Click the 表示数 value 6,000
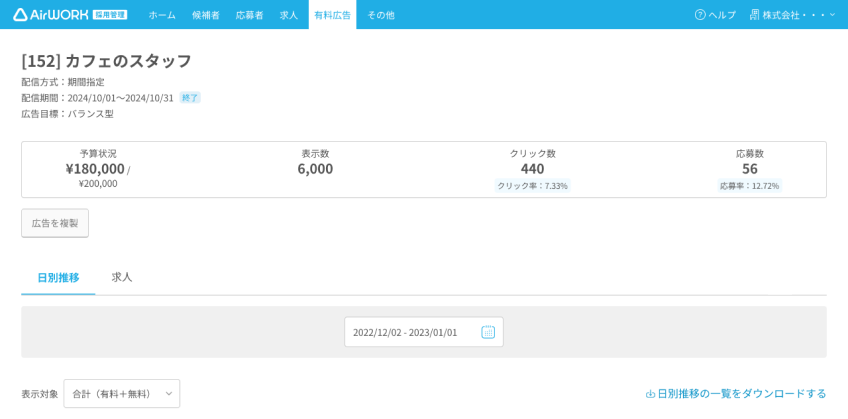 point(315,169)
